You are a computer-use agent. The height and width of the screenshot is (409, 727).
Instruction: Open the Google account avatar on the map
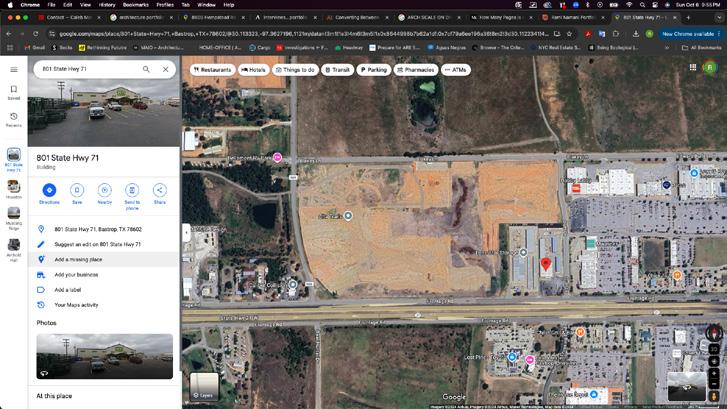click(x=710, y=68)
